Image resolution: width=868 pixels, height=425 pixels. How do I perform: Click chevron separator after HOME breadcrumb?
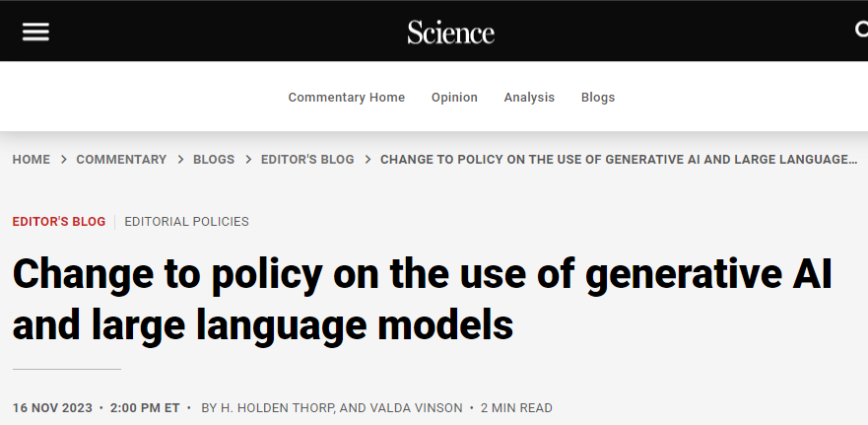(64, 160)
